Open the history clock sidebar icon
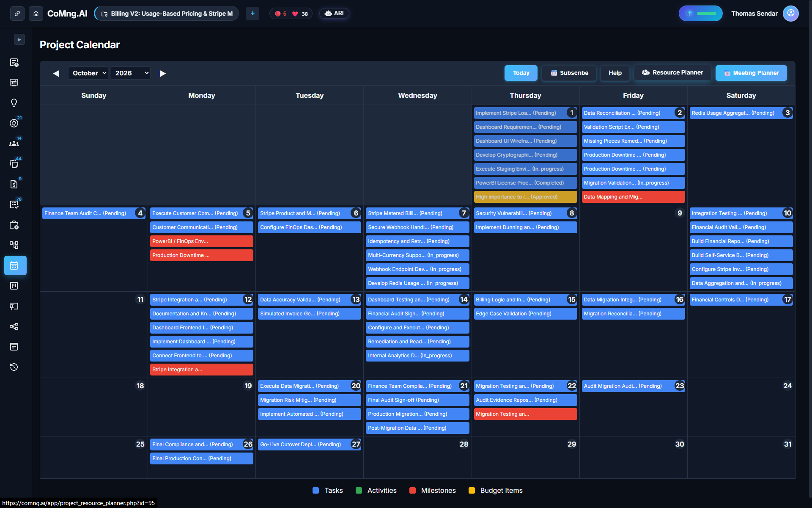Screen dimensions: 812x508 [x=14, y=367]
